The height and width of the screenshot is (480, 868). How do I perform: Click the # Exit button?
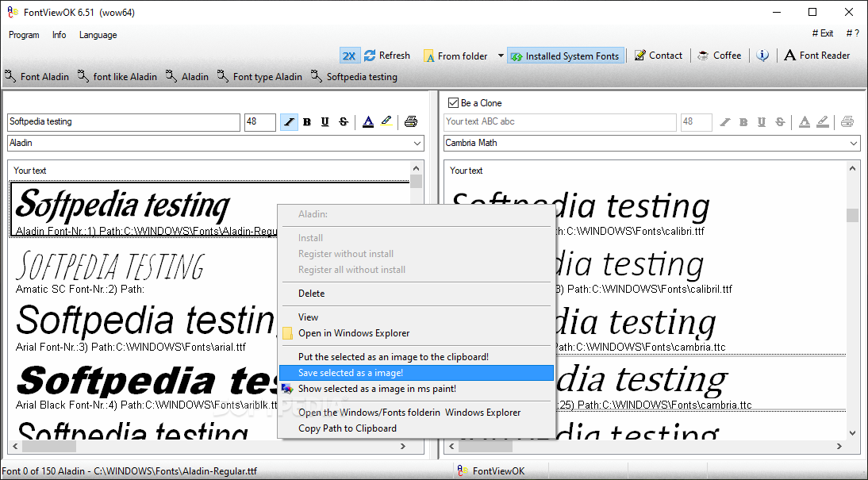[823, 33]
